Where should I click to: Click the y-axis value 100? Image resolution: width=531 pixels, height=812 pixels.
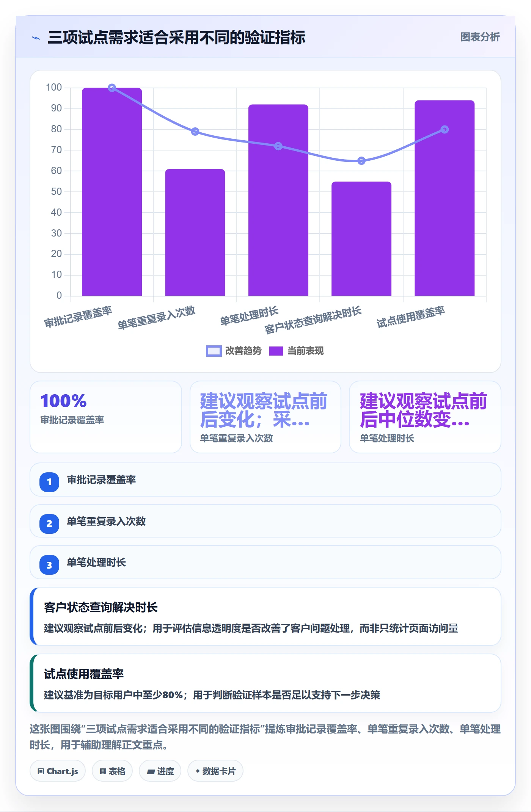(x=54, y=88)
